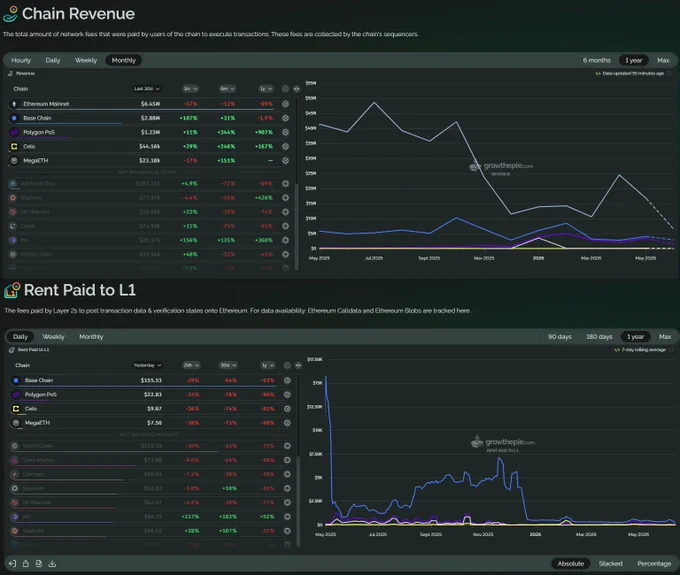The height and width of the screenshot is (575, 680).
Task: Switch Chain Revenue to Daily view
Action: tap(52, 60)
